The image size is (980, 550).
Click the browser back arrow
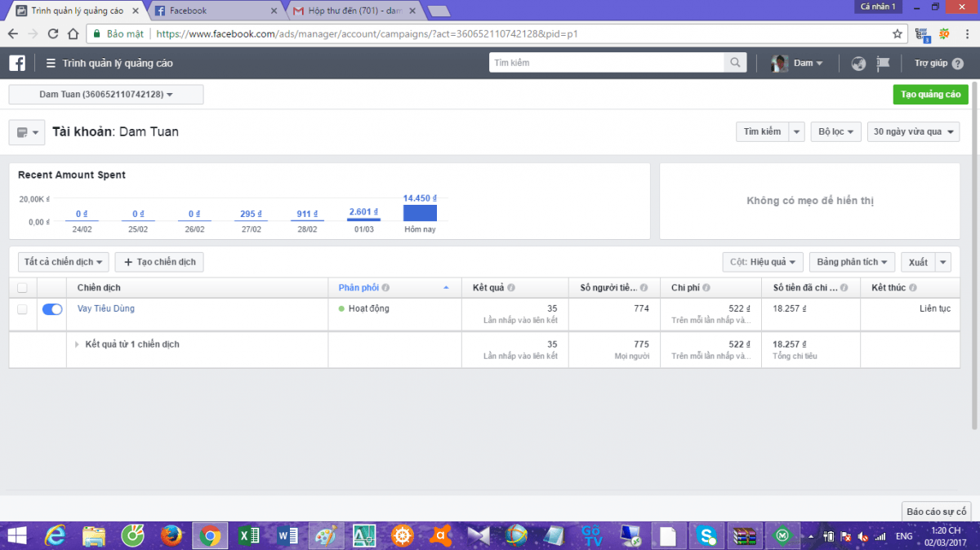click(13, 34)
